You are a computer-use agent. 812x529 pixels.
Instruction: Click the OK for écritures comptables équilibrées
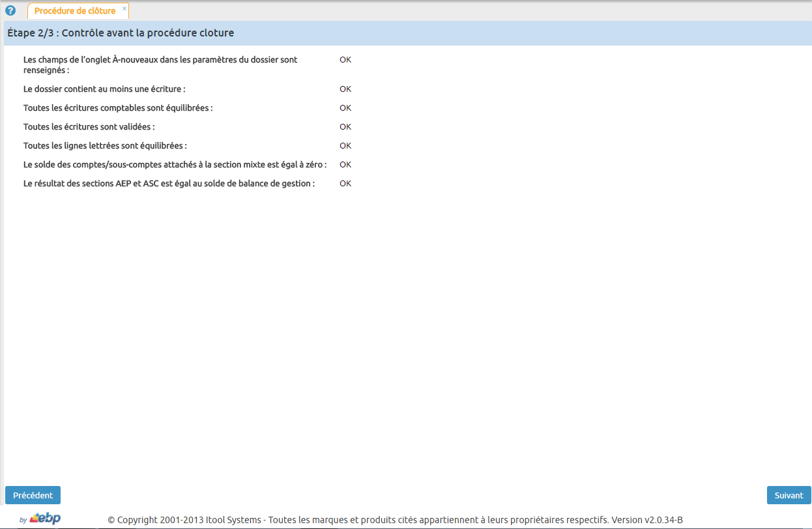pyautogui.click(x=345, y=107)
